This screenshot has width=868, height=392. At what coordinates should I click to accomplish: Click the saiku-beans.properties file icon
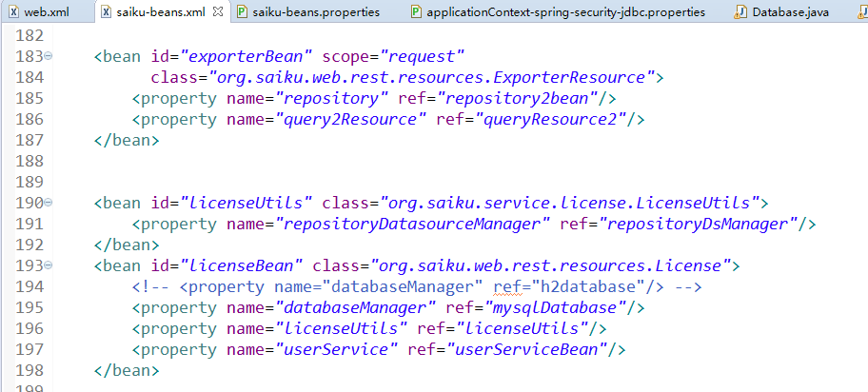coord(242,11)
